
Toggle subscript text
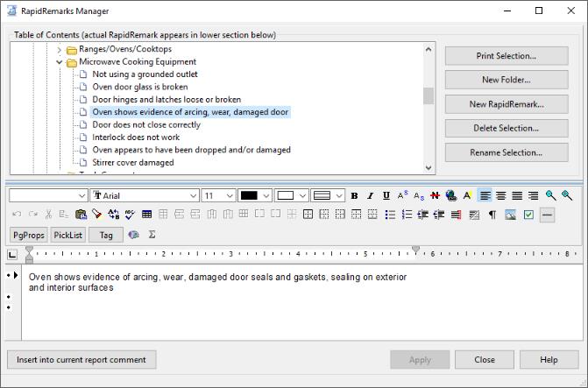419,195
